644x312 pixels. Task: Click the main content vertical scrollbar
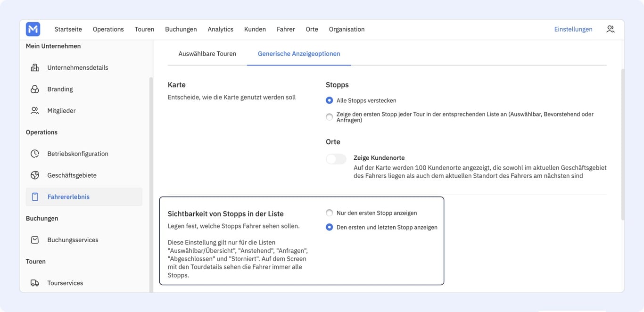(x=623, y=144)
